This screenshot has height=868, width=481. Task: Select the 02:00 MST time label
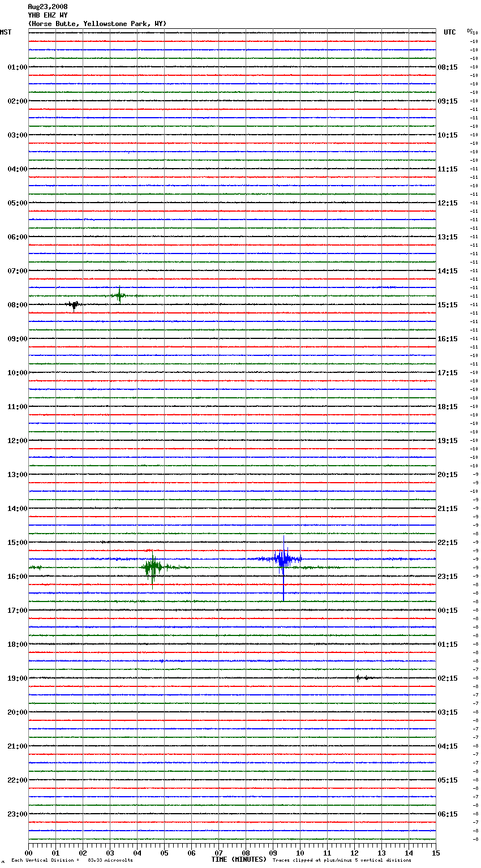18,101
